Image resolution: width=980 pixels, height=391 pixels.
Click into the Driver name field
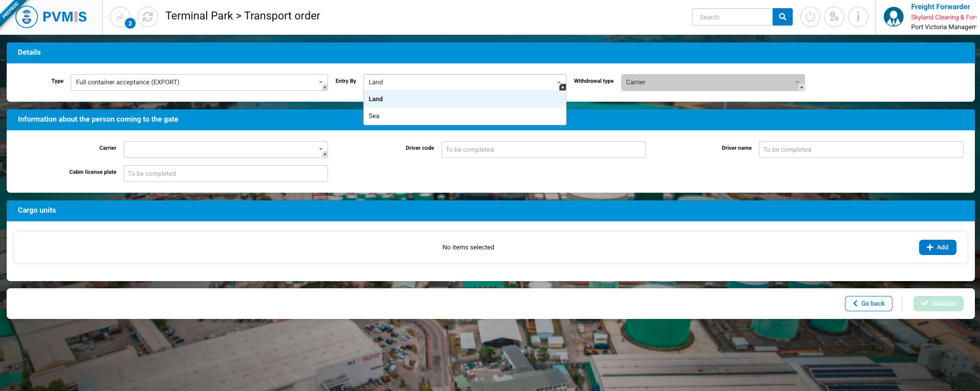[x=861, y=150]
